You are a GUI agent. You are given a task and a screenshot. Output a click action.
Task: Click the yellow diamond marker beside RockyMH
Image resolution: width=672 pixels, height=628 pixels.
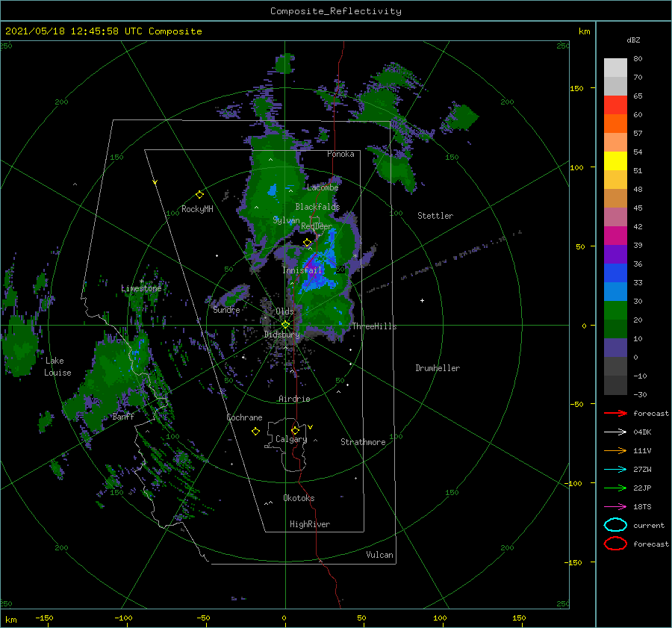[199, 195]
